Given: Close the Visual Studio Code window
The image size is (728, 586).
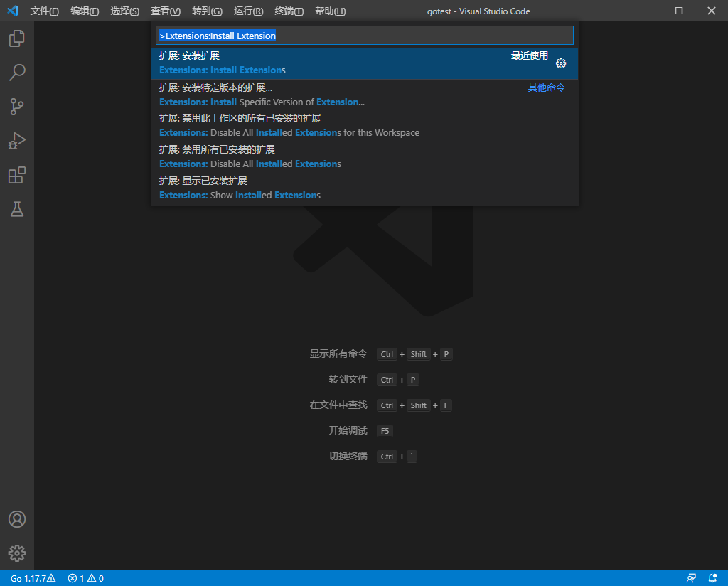Looking at the screenshot, I should (711, 11).
